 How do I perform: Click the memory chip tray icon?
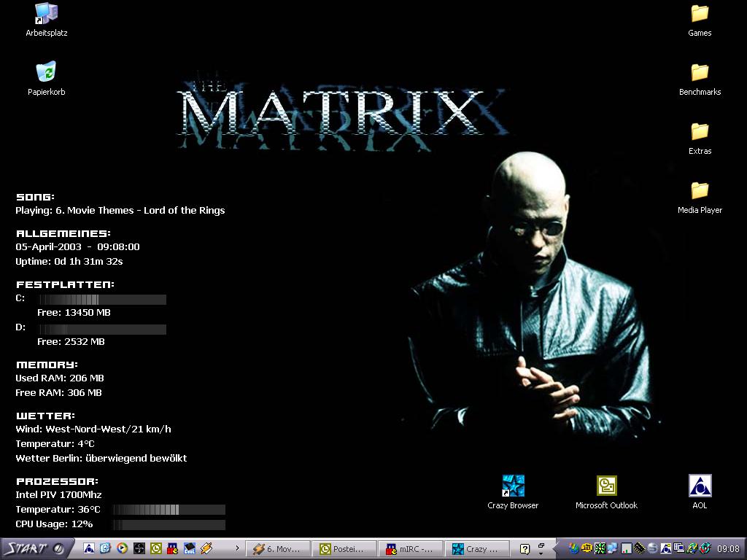pos(640,548)
